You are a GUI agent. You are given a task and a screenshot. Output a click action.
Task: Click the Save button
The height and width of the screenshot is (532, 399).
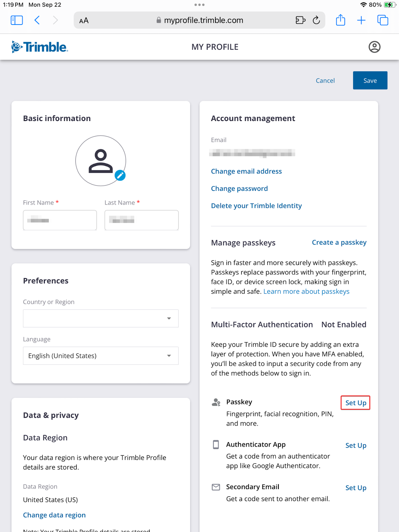pyautogui.click(x=370, y=80)
